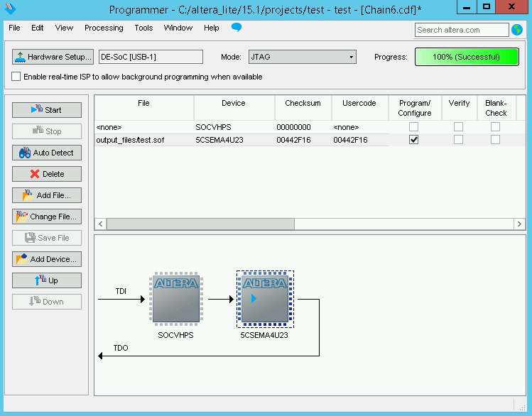Open the Tools menu
This screenshot has height=416, width=532.
pyautogui.click(x=143, y=28)
